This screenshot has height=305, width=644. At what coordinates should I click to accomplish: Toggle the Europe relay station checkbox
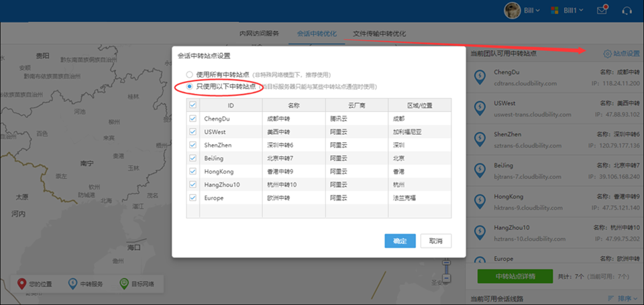point(193,198)
